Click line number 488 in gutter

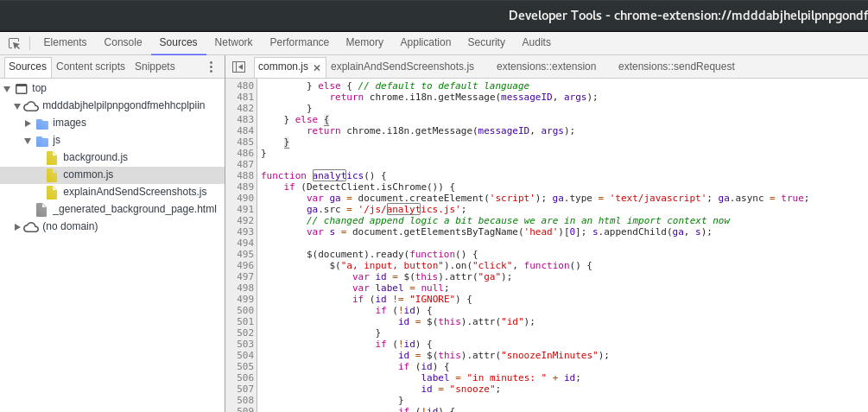[x=245, y=175]
